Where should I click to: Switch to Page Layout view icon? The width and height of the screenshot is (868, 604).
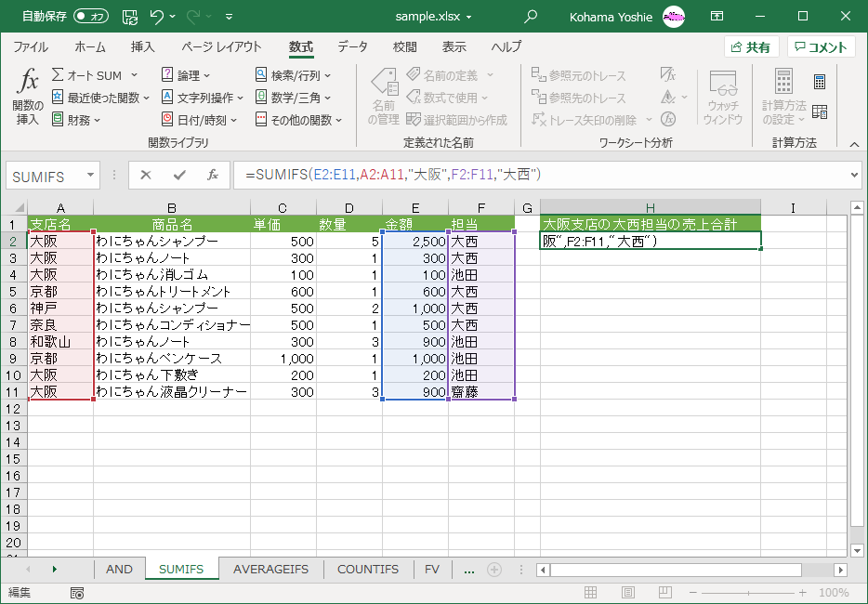click(627, 593)
